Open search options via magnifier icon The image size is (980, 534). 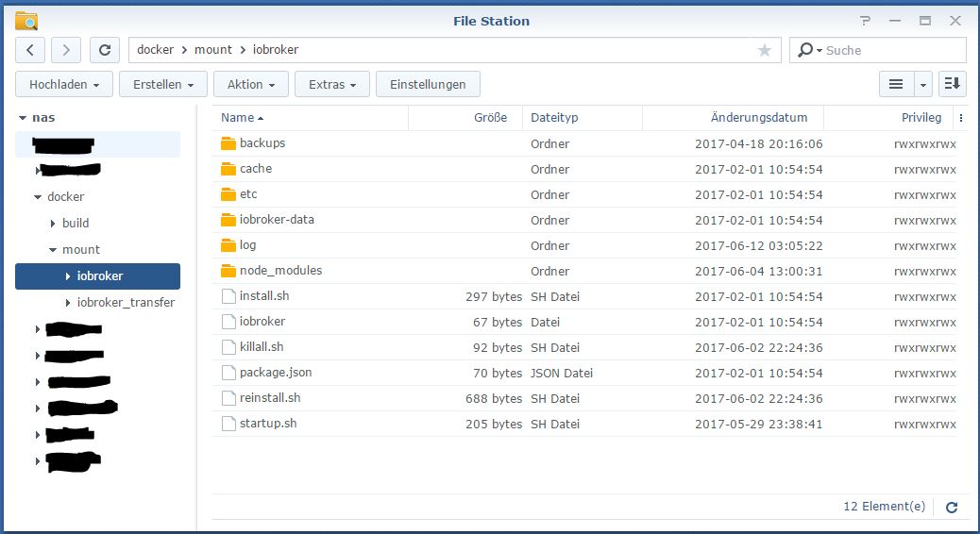tap(809, 50)
